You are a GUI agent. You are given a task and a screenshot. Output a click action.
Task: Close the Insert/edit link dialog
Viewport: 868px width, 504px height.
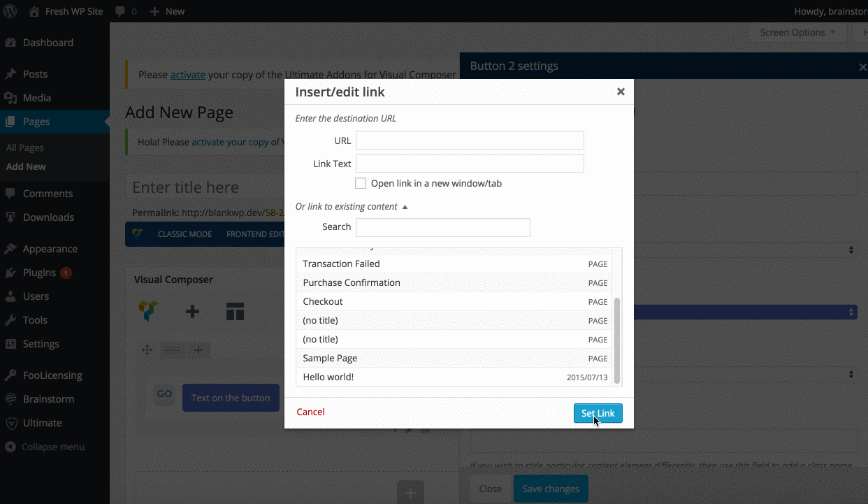coord(621,92)
